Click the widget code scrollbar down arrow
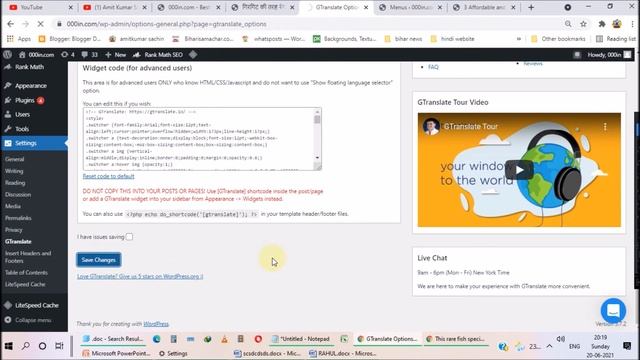 pos(317,158)
